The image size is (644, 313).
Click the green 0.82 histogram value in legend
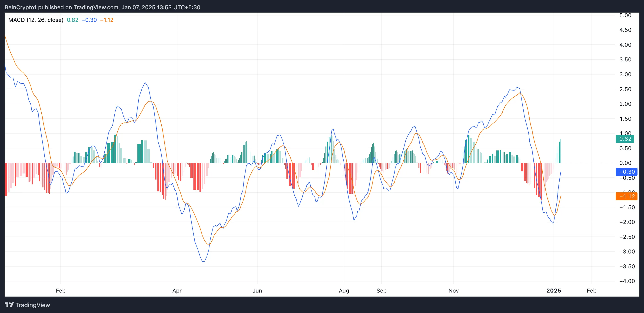coord(73,20)
